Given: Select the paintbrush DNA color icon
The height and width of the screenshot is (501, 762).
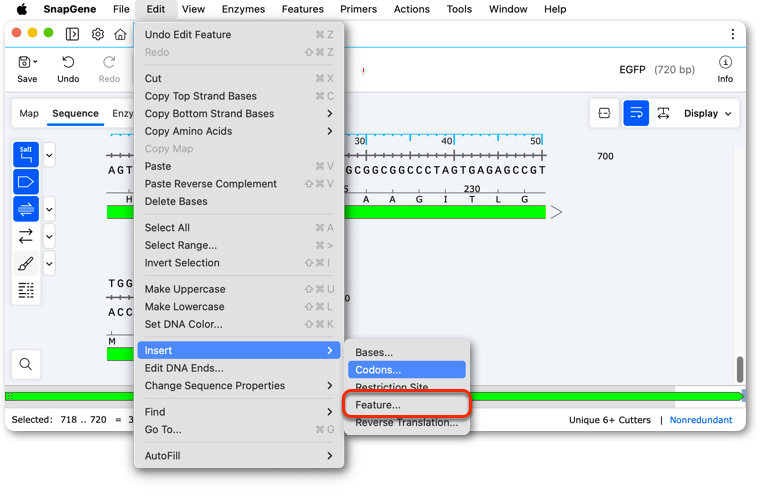Looking at the screenshot, I should click(26, 263).
